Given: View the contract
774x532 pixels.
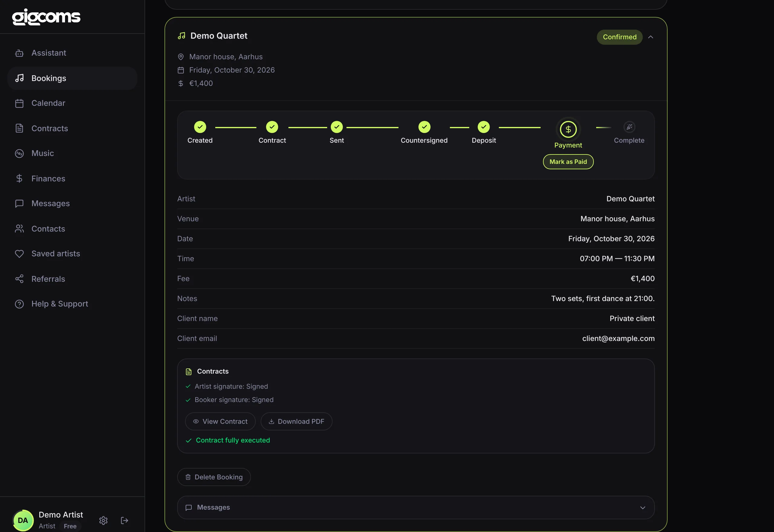Looking at the screenshot, I should (x=220, y=421).
